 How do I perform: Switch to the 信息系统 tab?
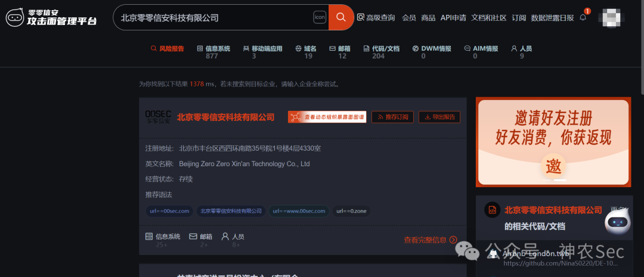pyautogui.click(x=213, y=52)
